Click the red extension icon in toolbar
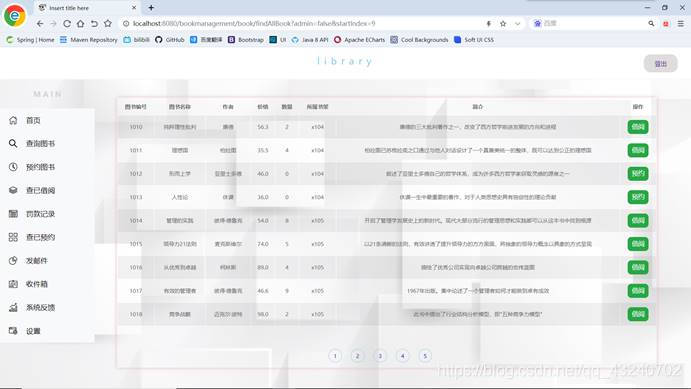 click(x=665, y=23)
